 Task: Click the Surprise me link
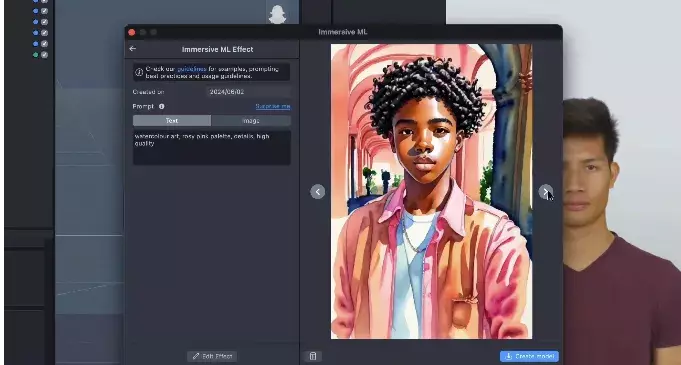coord(273,106)
